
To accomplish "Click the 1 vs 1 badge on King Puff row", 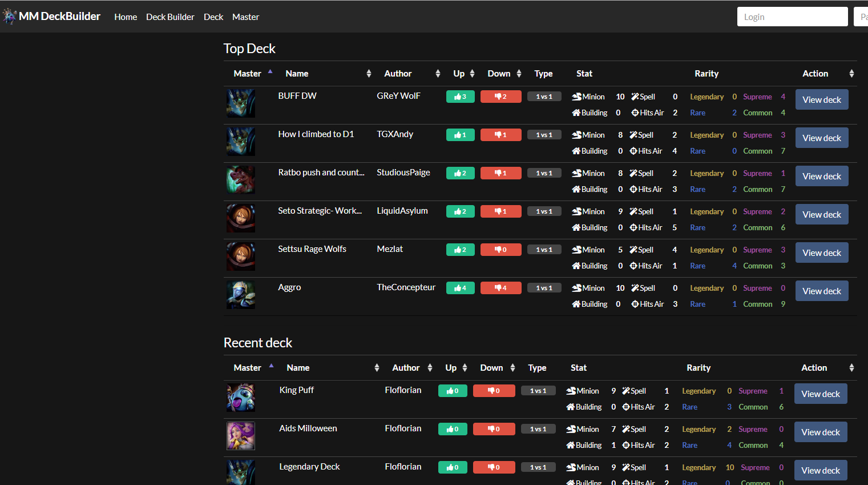I will 538,391.
